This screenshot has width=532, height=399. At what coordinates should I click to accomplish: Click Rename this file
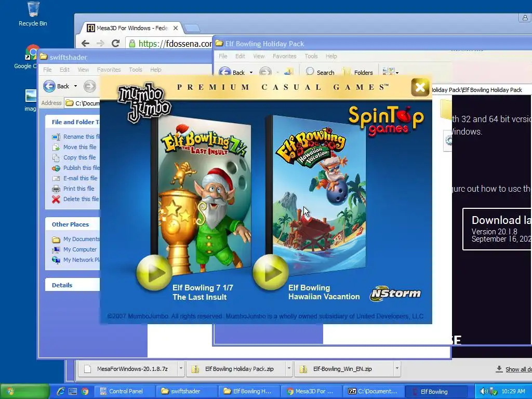[x=76, y=137]
